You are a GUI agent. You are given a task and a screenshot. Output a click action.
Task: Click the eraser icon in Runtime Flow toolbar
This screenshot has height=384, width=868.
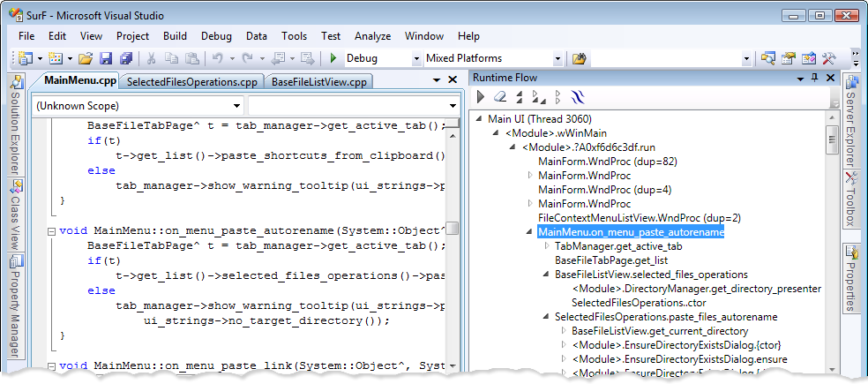point(499,96)
